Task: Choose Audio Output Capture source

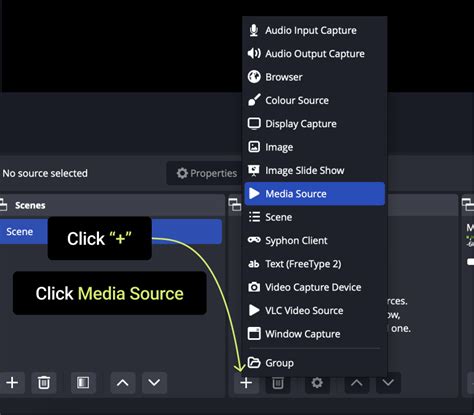Action: (x=315, y=54)
